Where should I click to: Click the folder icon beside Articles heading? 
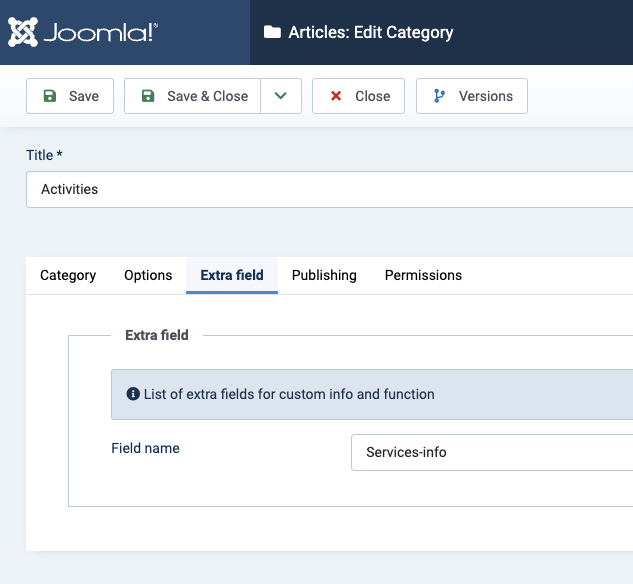pos(272,33)
